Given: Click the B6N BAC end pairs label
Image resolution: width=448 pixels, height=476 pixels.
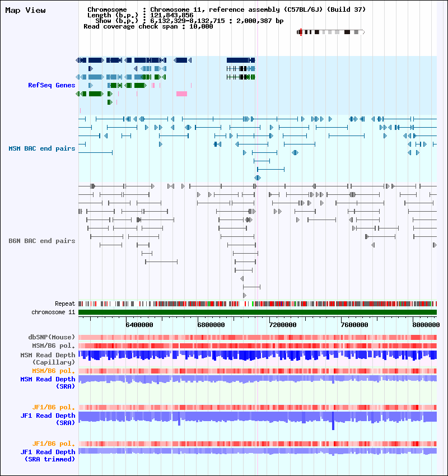Looking at the screenshot, I should [42, 241].
